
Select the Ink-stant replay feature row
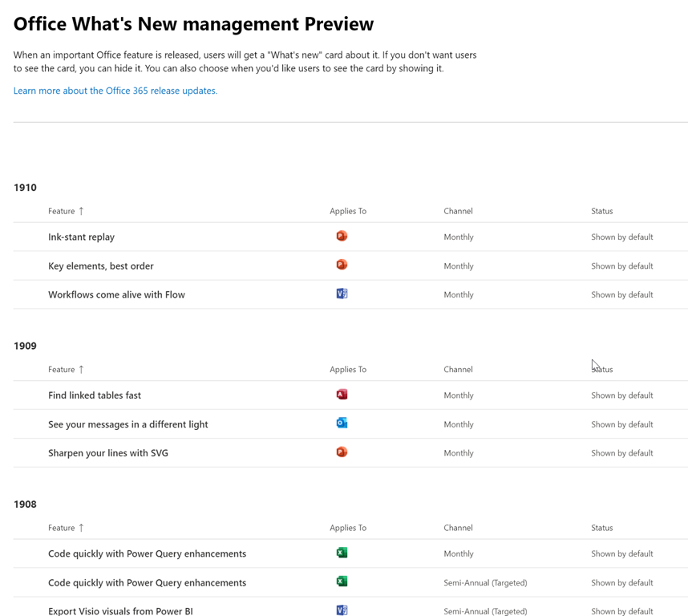point(81,237)
